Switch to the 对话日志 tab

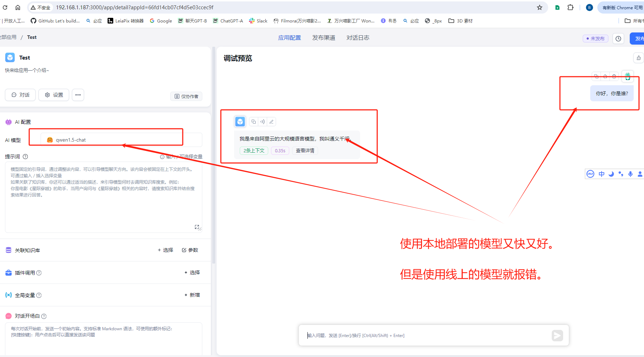point(358,38)
